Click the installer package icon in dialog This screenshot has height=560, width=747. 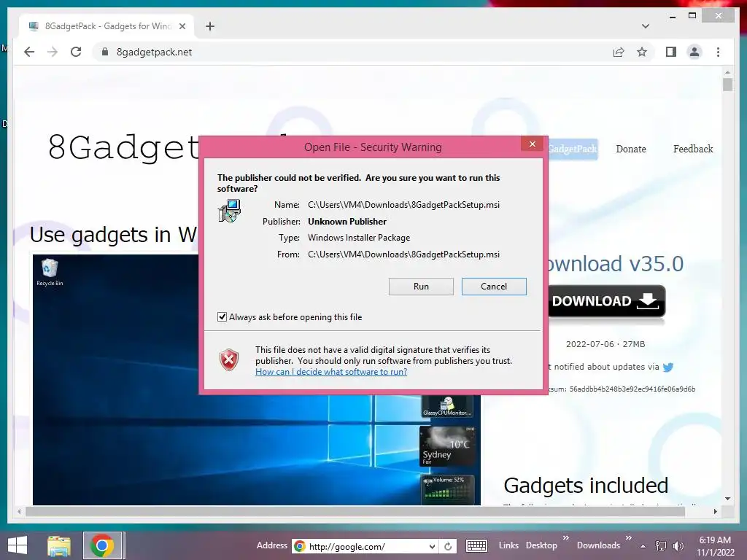tap(229, 211)
